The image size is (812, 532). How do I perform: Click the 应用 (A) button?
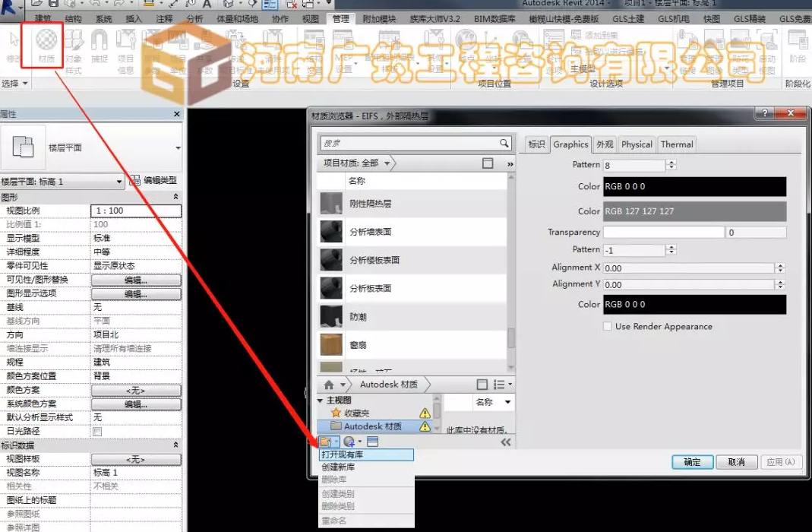[781, 462]
